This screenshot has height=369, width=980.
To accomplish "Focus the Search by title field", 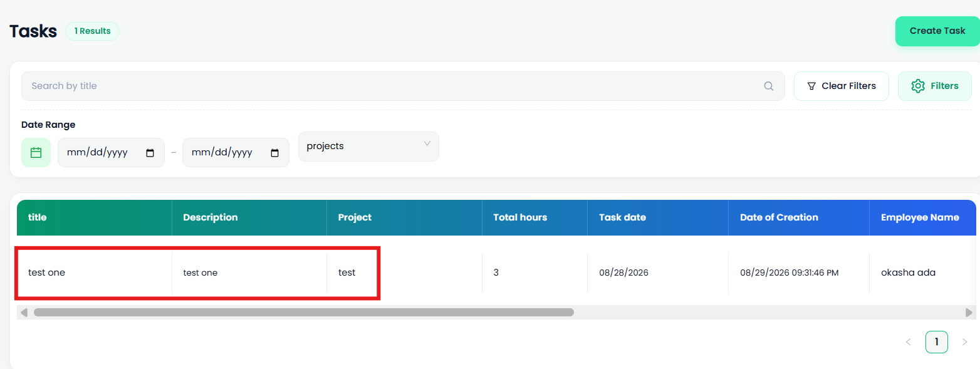I will [x=403, y=86].
